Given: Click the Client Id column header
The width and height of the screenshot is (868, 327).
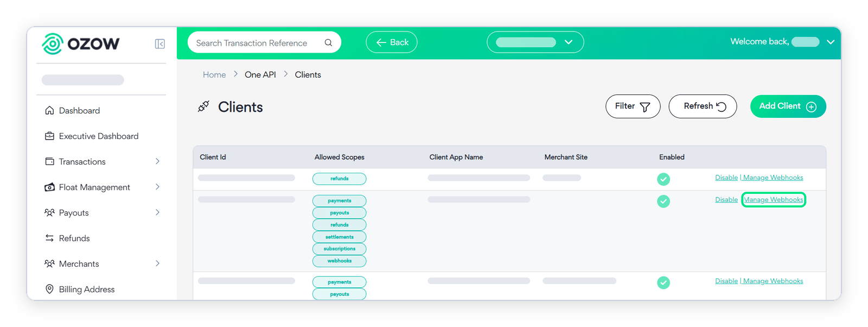Looking at the screenshot, I should point(213,157).
